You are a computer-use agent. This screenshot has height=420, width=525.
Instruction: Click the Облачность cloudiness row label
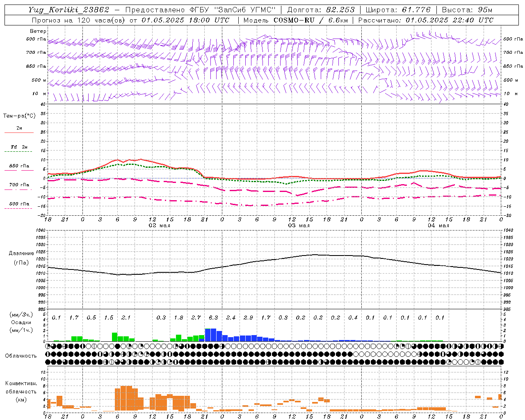[21, 356]
